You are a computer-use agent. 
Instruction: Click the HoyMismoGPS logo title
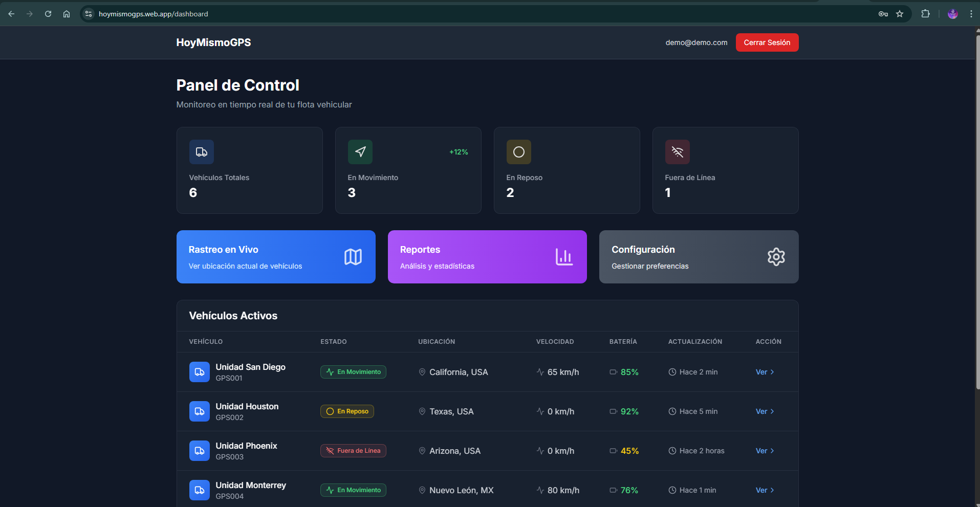pos(213,42)
